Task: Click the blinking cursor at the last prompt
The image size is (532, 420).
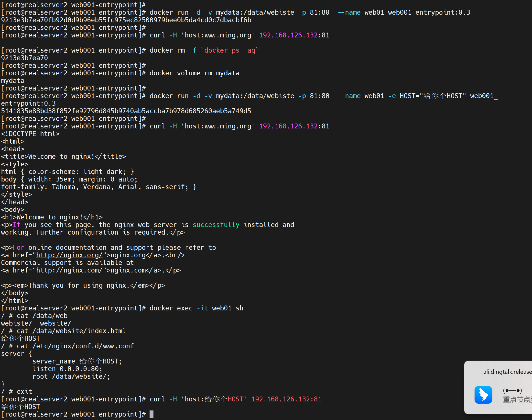Action: 152,414
